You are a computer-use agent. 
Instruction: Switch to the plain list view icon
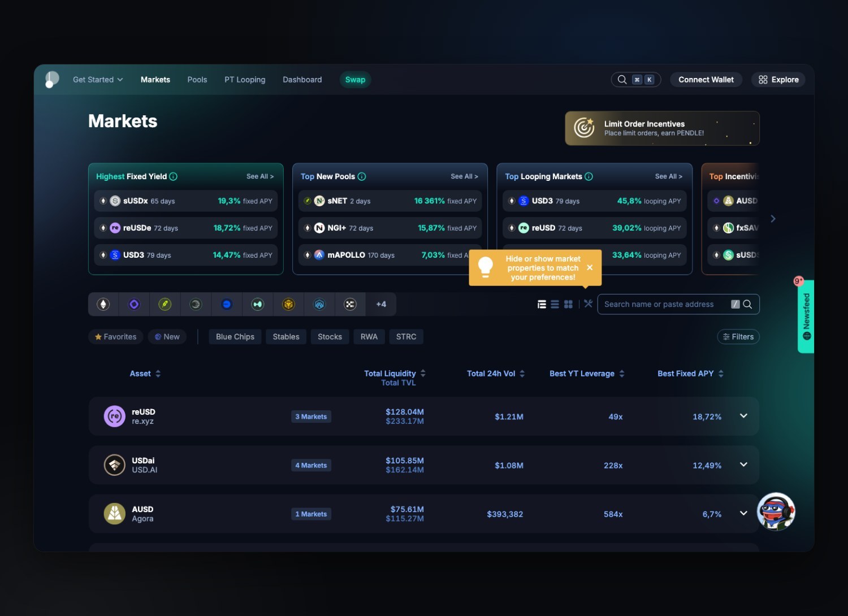(x=555, y=304)
